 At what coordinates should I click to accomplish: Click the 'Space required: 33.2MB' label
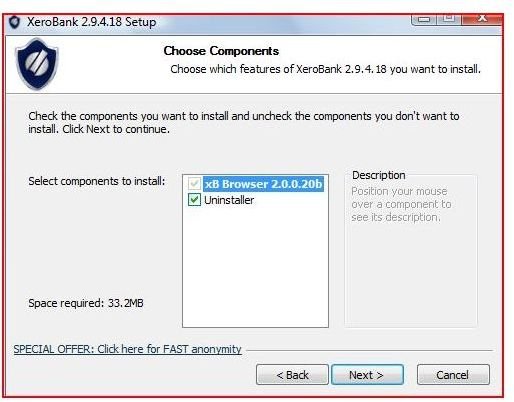point(86,303)
